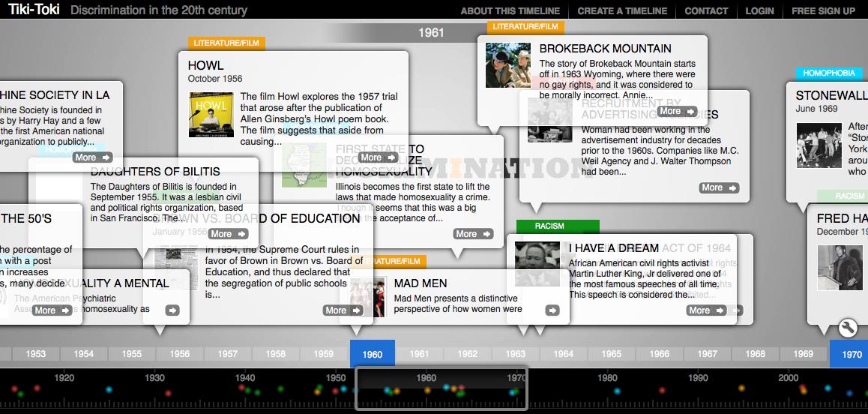
Task: Open the Contact menu item
Action: click(706, 10)
